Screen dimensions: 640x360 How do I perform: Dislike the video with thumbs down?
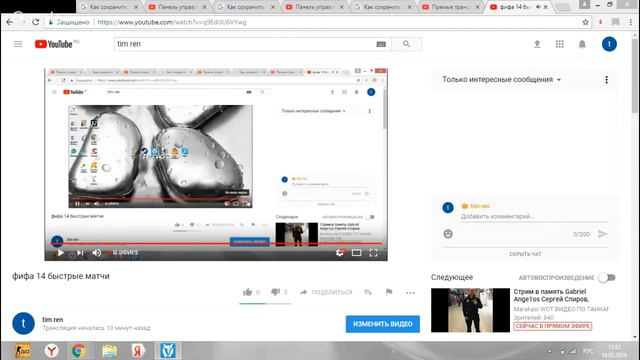[x=275, y=292]
